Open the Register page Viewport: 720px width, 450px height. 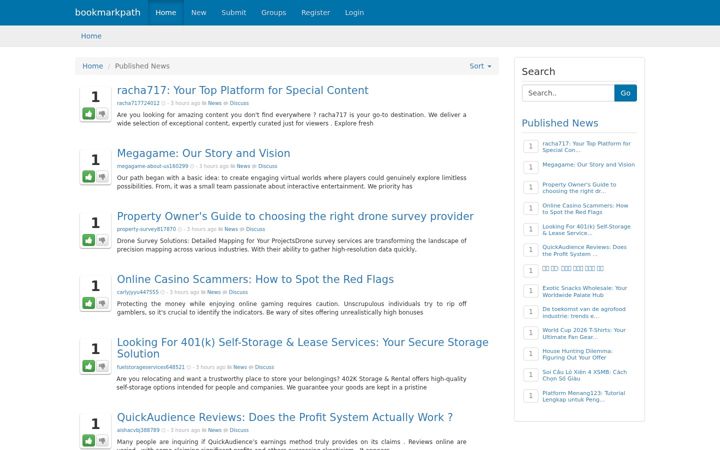315,12
